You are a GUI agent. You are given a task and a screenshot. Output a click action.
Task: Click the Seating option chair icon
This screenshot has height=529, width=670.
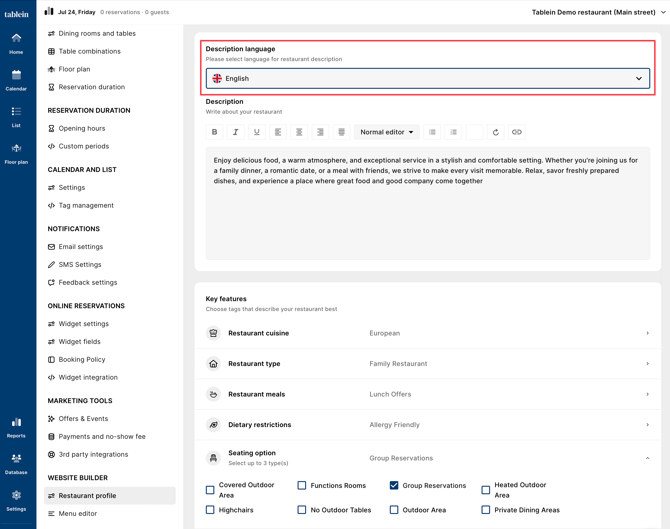[213, 458]
